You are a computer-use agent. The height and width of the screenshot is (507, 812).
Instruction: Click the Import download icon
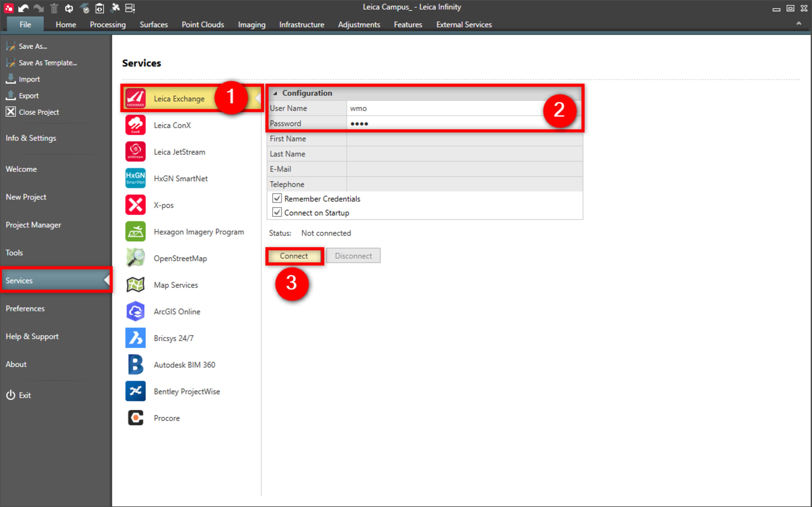pyautogui.click(x=10, y=79)
